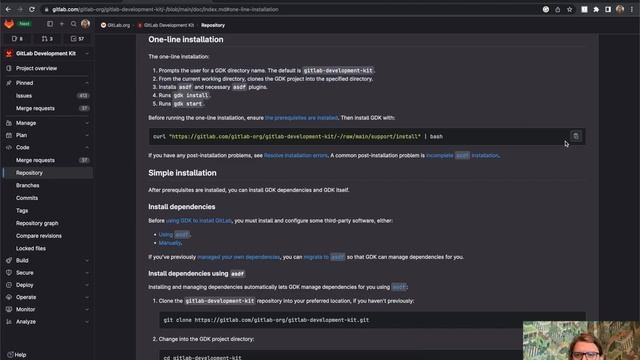This screenshot has width=640, height=360.
Task: Click the webcam video thumbnail
Action: 581,340
